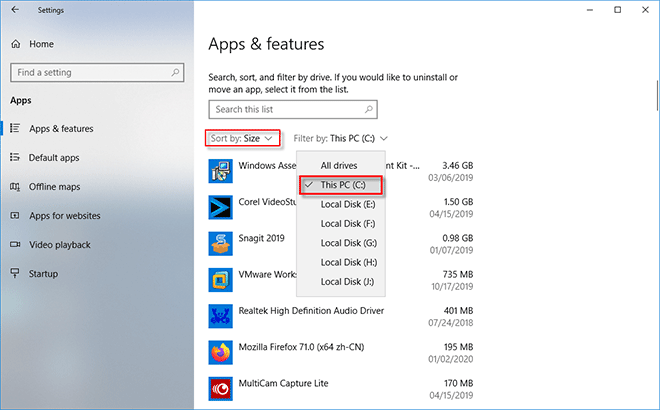Screen dimensions: 660x410
Task: Click the 10/17/2019 install date
Action: pyautogui.click(x=452, y=286)
